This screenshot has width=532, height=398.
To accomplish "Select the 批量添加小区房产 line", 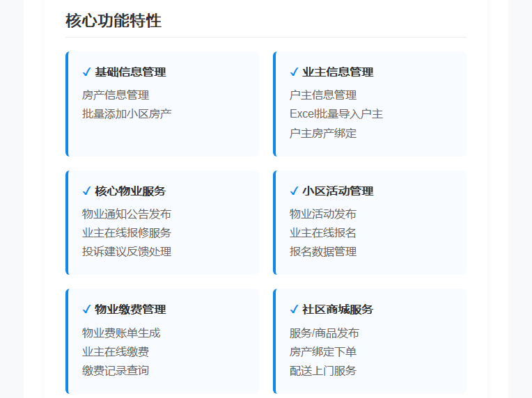I will coord(127,114).
